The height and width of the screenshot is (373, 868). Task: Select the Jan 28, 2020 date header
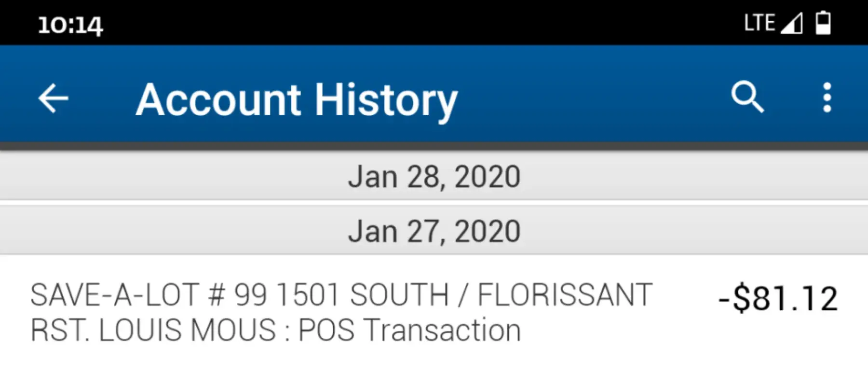434,177
